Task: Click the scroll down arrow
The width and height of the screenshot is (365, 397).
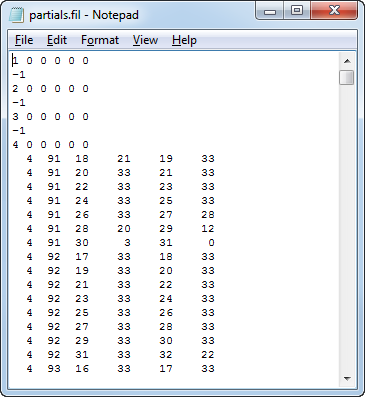Action: [347, 379]
